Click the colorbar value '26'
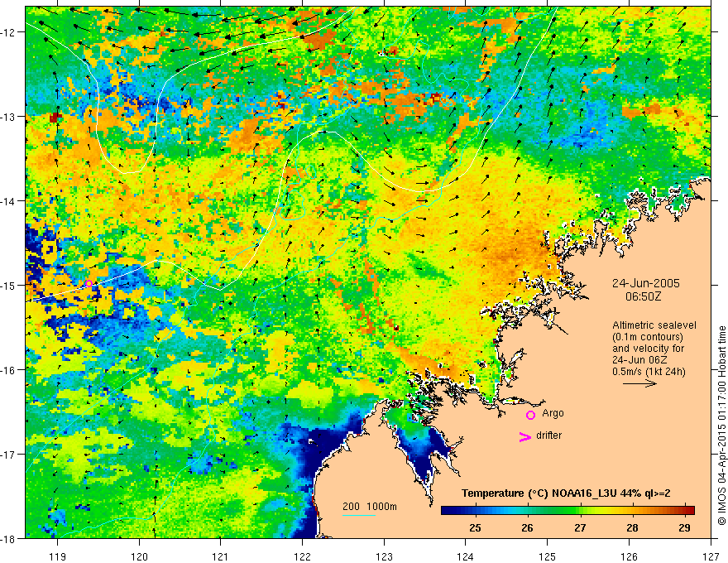 pyautogui.click(x=527, y=528)
